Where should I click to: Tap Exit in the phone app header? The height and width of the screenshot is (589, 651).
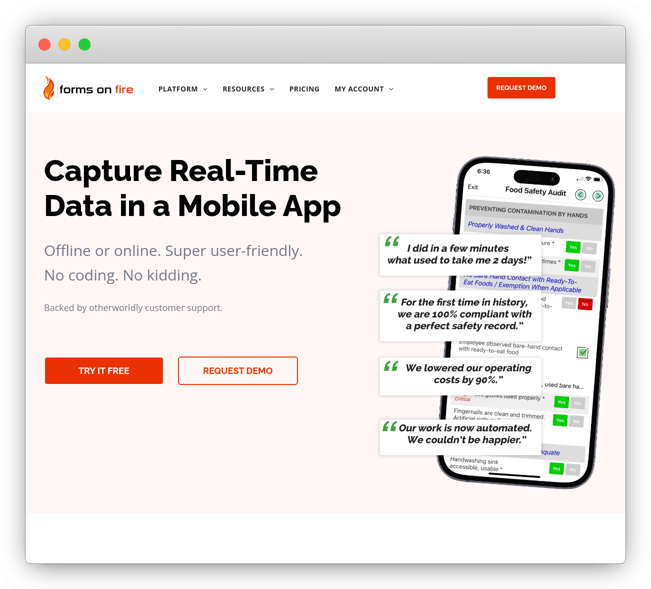click(473, 187)
